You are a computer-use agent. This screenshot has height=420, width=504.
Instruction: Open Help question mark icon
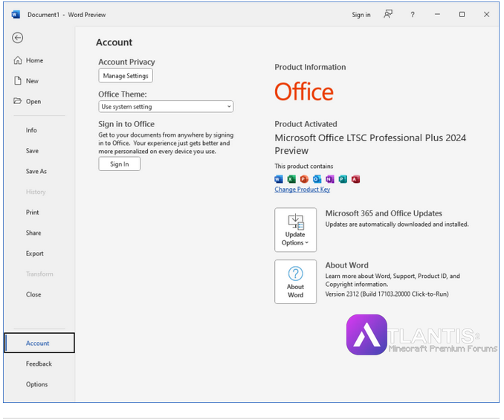(x=413, y=15)
